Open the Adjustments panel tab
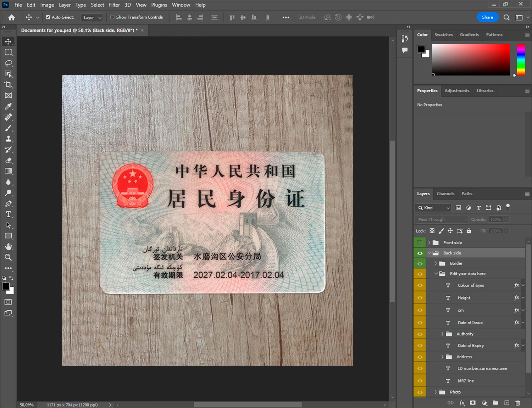The height and width of the screenshot is (408, 532). click(457, 91)
